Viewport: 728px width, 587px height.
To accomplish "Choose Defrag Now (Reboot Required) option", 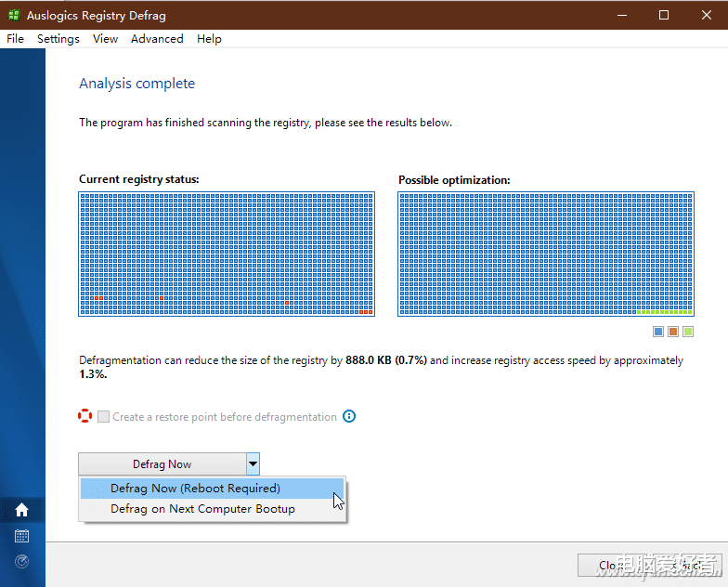I will tap(212, 489).
